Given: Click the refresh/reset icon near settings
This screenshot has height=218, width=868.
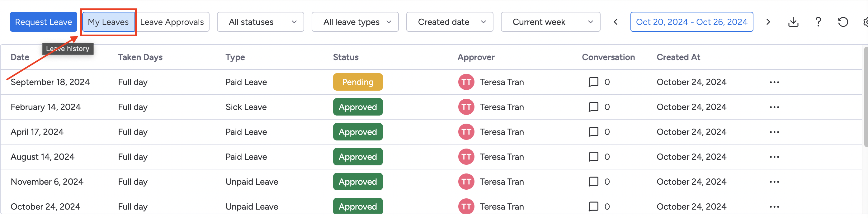Looking at the screenshot, I should coord(843,21).
